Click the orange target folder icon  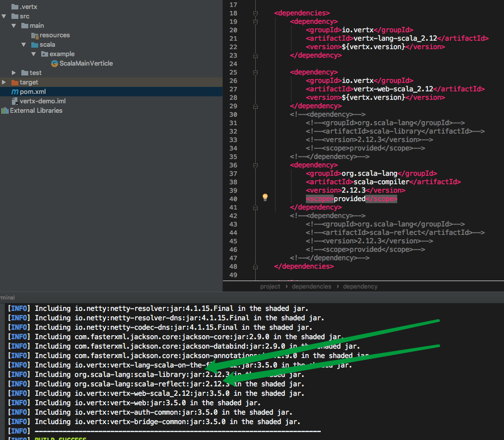15,82
